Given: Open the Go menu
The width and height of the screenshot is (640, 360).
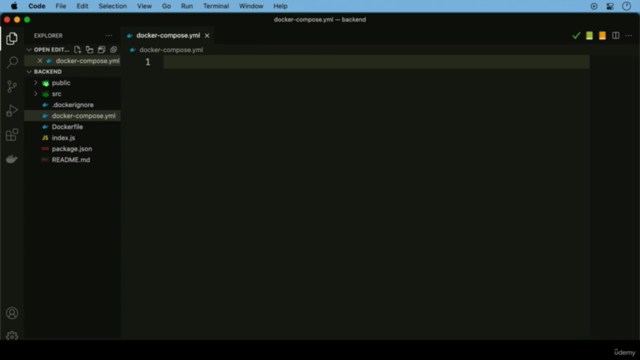Looking at the screenshot, I should [x=166, y=6].
